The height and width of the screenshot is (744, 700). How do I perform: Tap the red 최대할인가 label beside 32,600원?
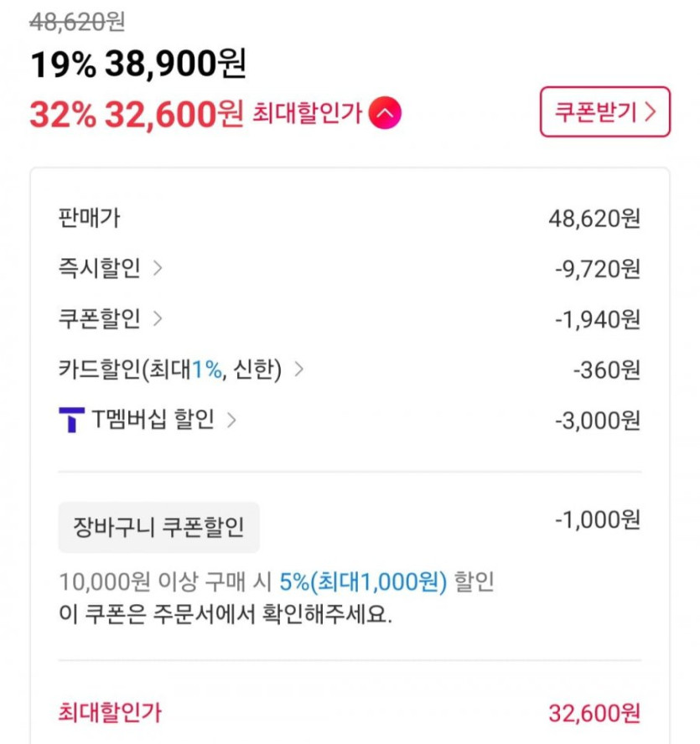307,114
